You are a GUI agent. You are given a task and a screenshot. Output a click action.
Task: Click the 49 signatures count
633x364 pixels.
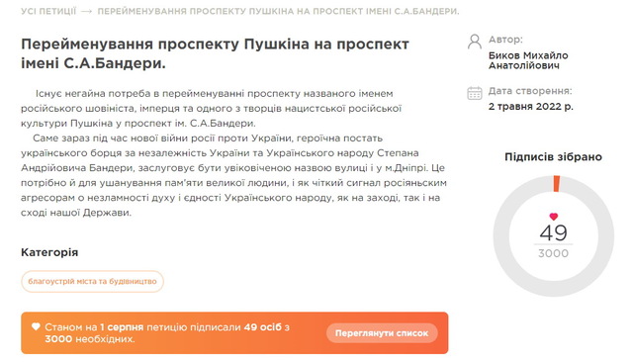click(x=554, y=232)
